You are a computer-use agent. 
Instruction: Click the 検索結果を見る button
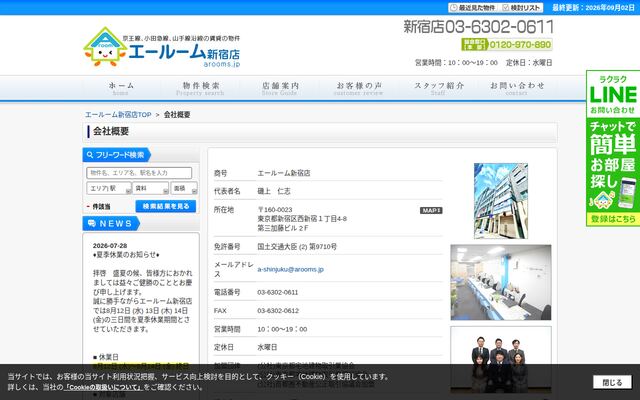point(166,206)
